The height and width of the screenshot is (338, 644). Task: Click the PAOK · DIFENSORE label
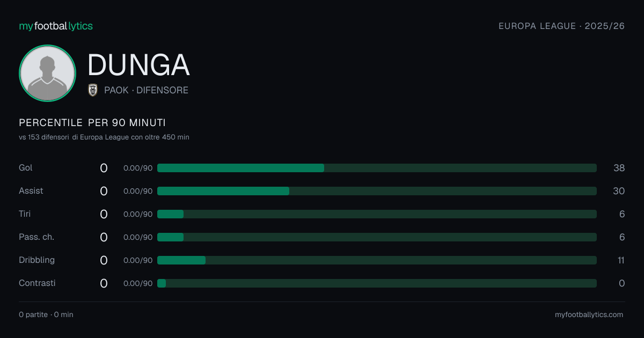coord(146,90)
